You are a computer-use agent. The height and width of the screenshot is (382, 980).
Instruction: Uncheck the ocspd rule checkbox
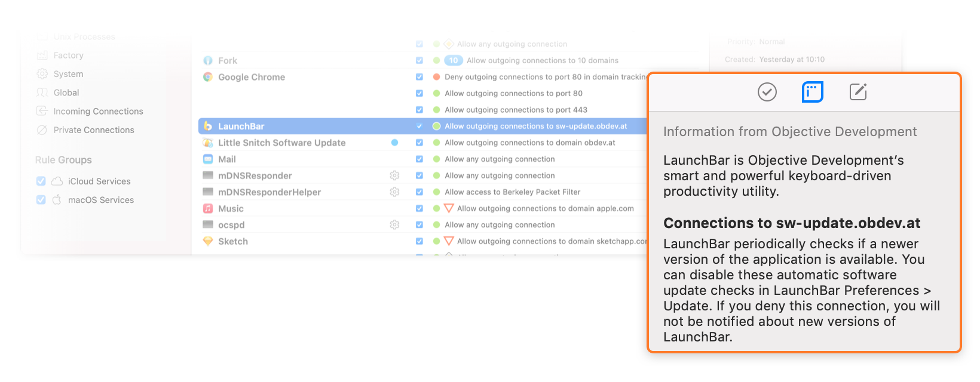tap(419, 225)
